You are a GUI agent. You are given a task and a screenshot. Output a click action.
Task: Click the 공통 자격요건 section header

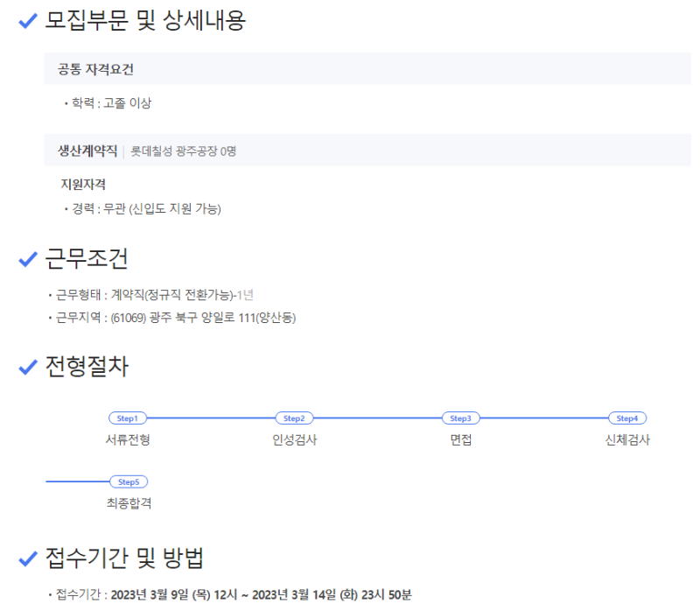[x=95, y=69]
